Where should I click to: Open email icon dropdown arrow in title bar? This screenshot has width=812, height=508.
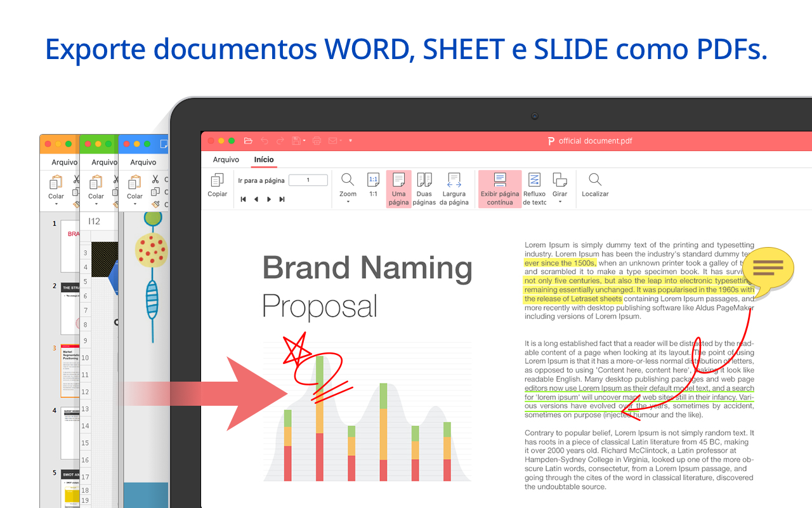[341, 140]
